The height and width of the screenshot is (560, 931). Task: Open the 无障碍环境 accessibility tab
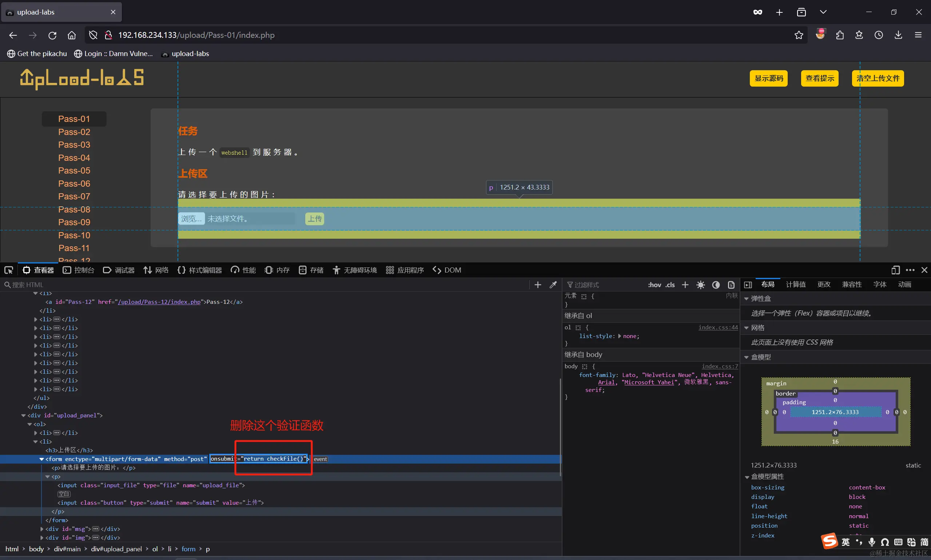(x=355, y=270)
